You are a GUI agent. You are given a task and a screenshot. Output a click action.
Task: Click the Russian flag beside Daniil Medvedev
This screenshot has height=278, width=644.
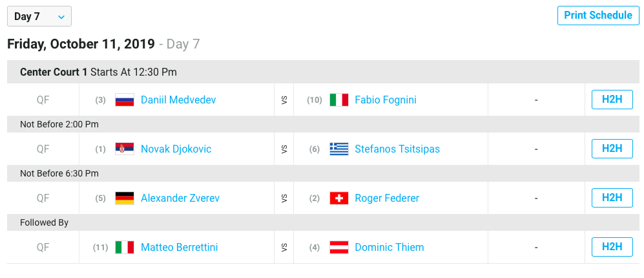[x=125, y=100]
